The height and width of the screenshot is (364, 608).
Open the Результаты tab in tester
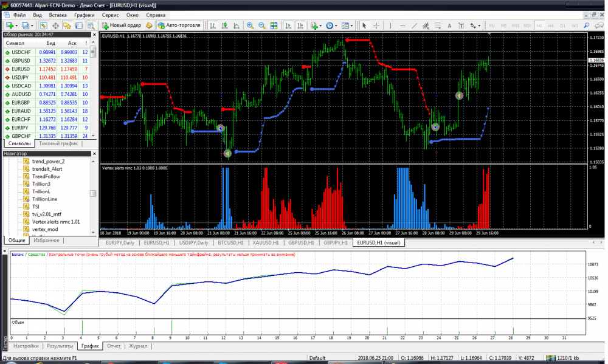click(60, 346)
